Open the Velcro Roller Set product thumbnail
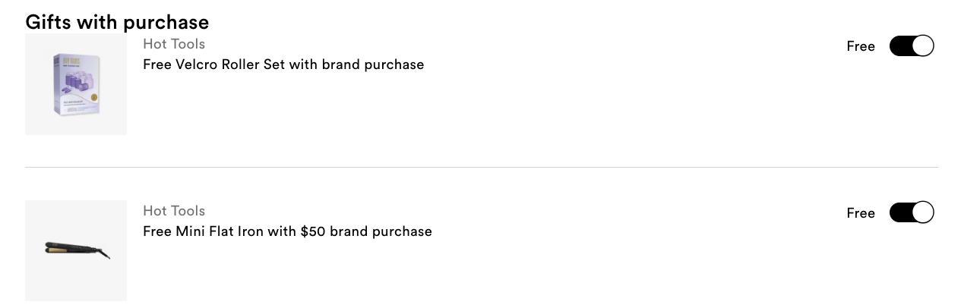This screenshot has width=980, height=308. click(x=76, y=84)
